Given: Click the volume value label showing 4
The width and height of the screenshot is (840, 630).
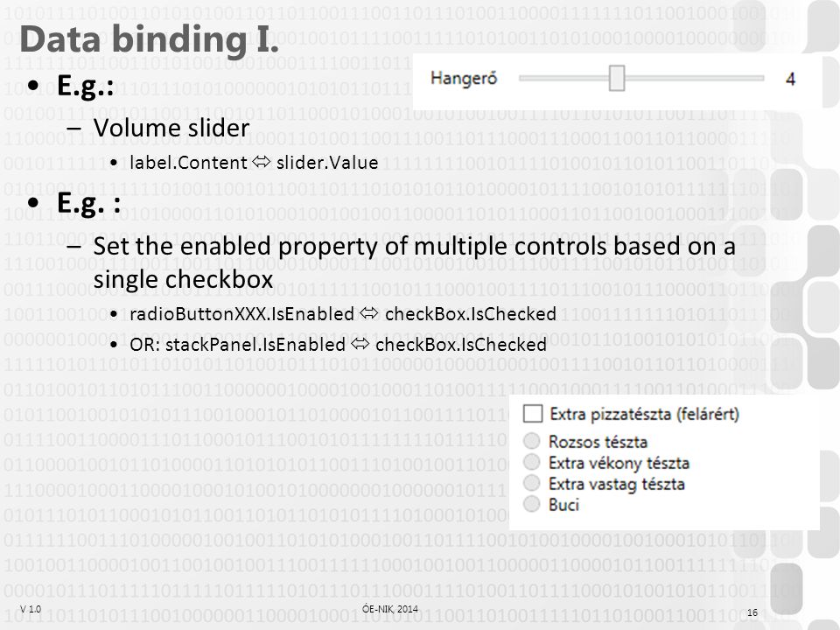Looking at the screenshot, I should click(790, 80).
